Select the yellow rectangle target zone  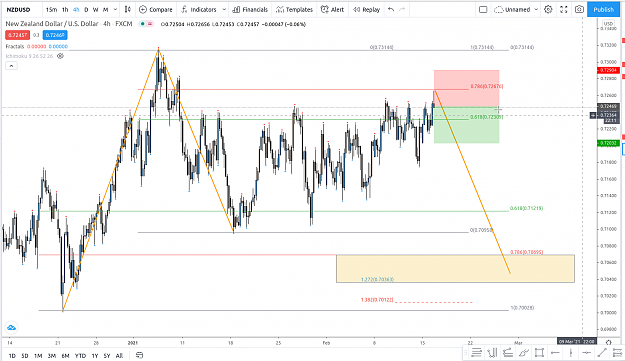pos(455,269)
